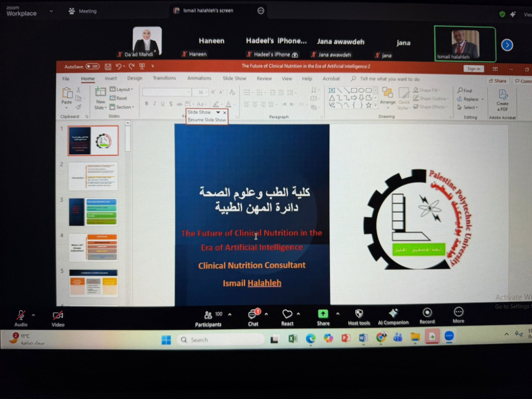Click the green Share screen icon
The height and width of the screenshot is (399, 532).
tap(323, 314)
